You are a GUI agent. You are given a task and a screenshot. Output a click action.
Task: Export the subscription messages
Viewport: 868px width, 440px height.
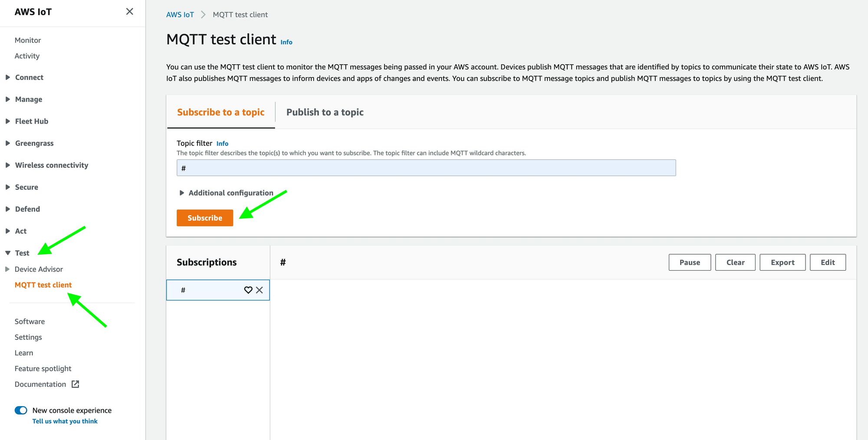[783, 262]
